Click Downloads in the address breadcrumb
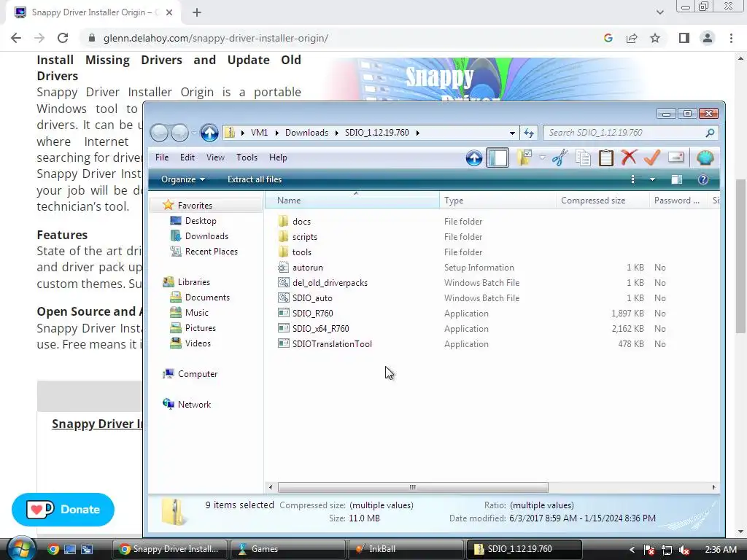This screenshot has width=747, height=560. click(x=306, y=133)
